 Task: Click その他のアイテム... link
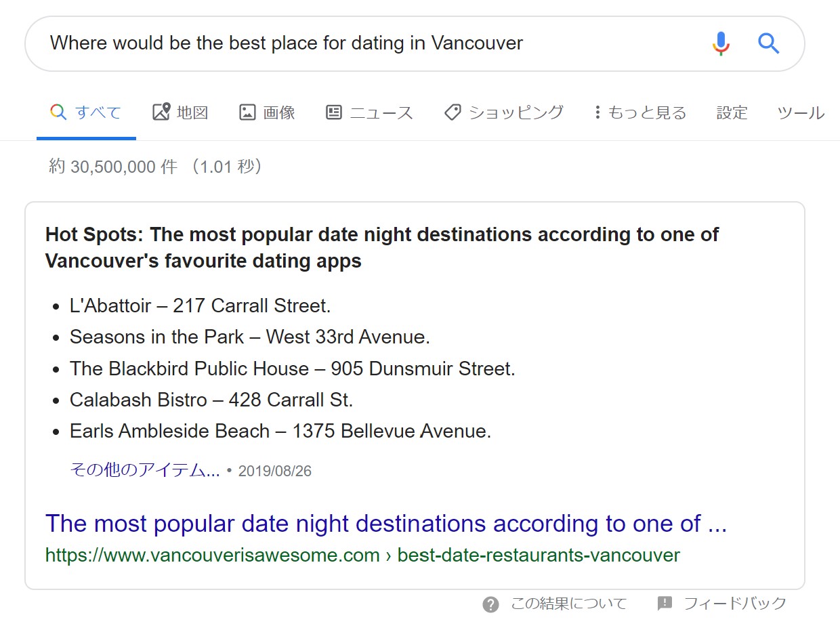[144, 470]
